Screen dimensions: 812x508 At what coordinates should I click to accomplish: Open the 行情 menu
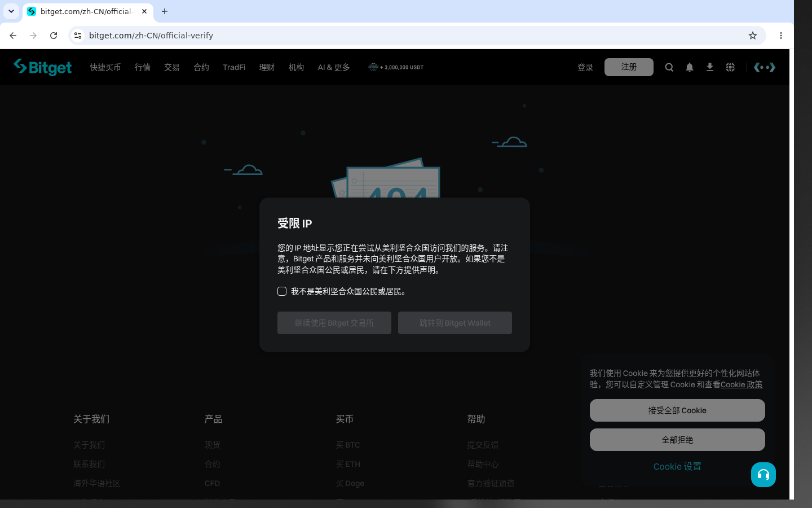click(143, 67)
